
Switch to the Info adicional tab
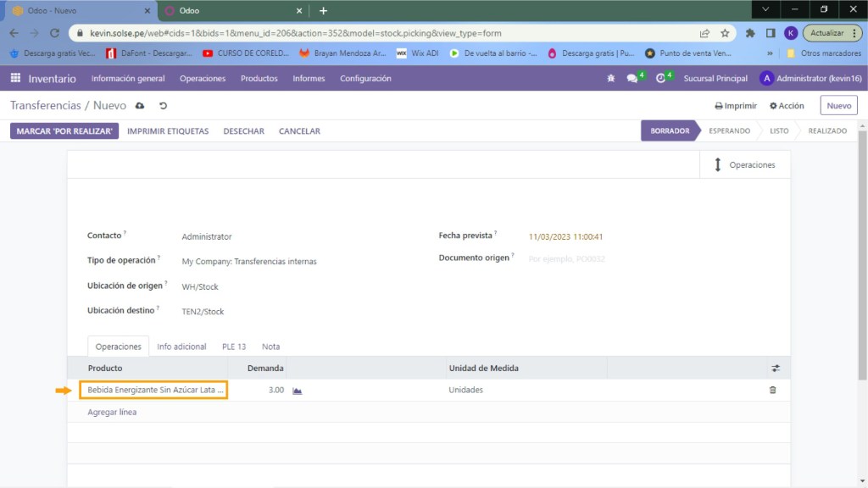[181, 347]
